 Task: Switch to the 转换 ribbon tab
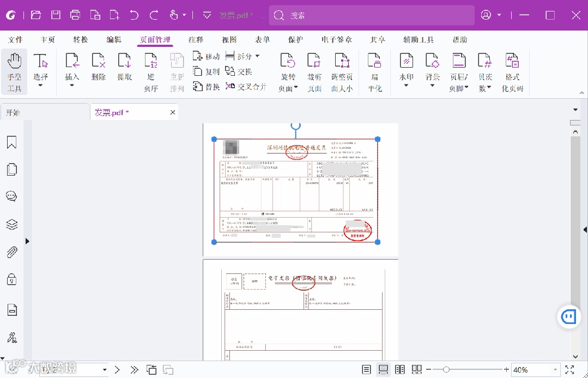pyautogui.click(x=81, y=40)
